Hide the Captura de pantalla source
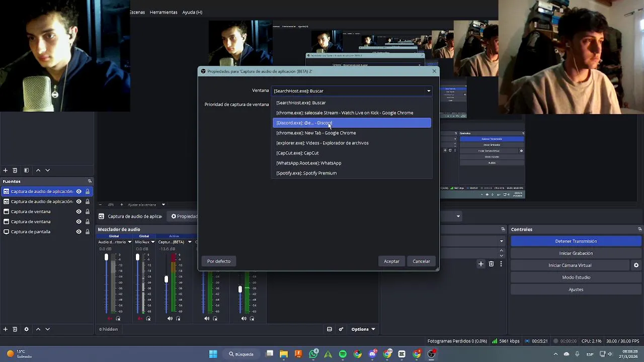Image resolution: width=644 pixels, height=362 pixels. (78, 232)
